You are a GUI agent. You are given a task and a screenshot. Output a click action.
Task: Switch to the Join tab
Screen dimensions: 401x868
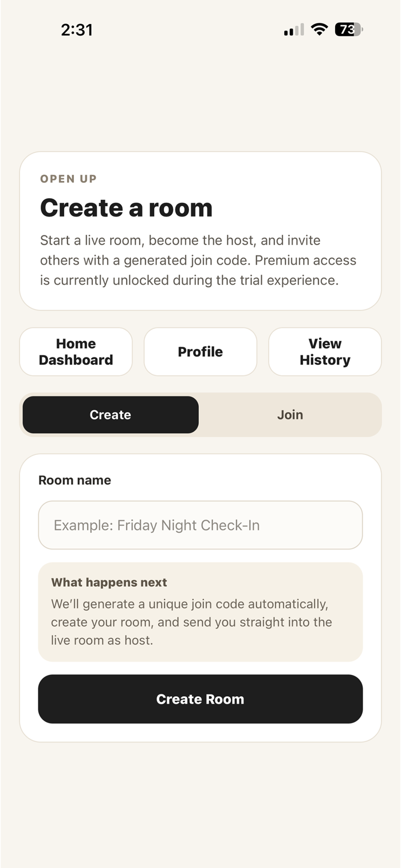point(290,415)
